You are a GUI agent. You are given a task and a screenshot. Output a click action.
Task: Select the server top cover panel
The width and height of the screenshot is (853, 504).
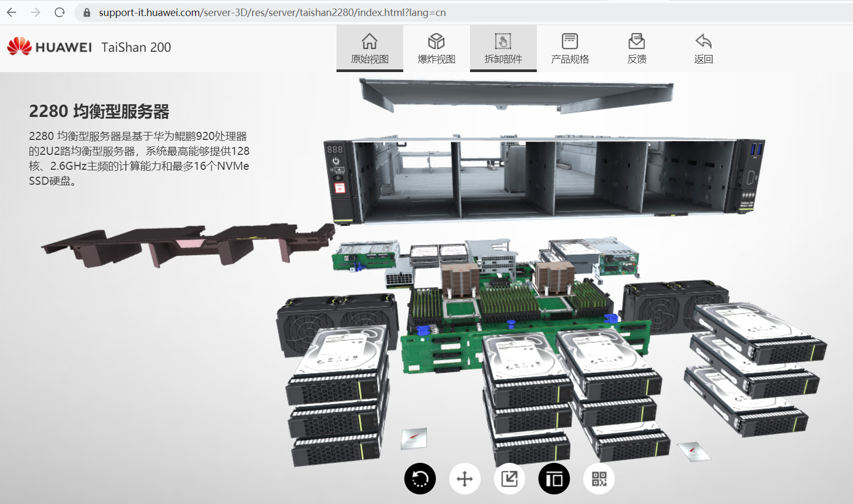click(515, 95)
